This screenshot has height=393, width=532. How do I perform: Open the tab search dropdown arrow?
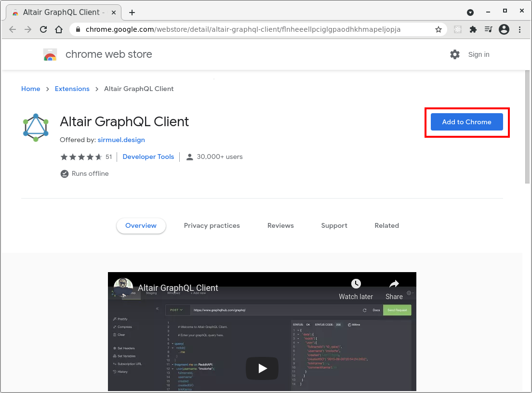[x=470, y=13]
